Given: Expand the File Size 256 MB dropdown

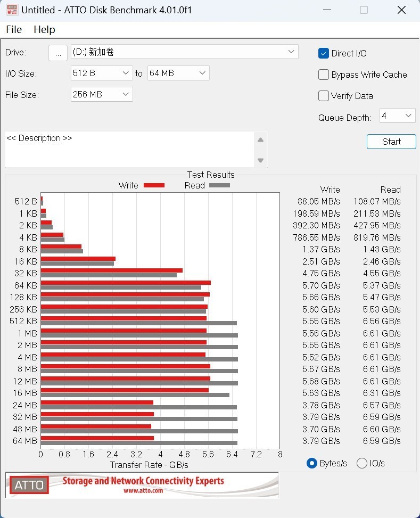Looking at the screenshot, I should [102, 94].
